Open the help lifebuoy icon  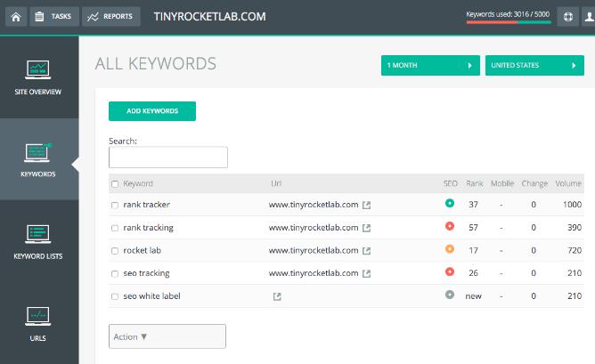pos(568,17)
